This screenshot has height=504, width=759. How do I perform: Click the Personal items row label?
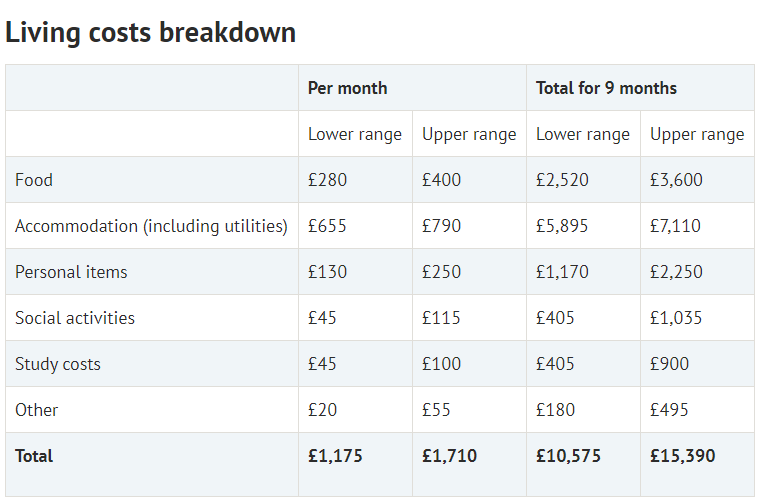[71, 272]
